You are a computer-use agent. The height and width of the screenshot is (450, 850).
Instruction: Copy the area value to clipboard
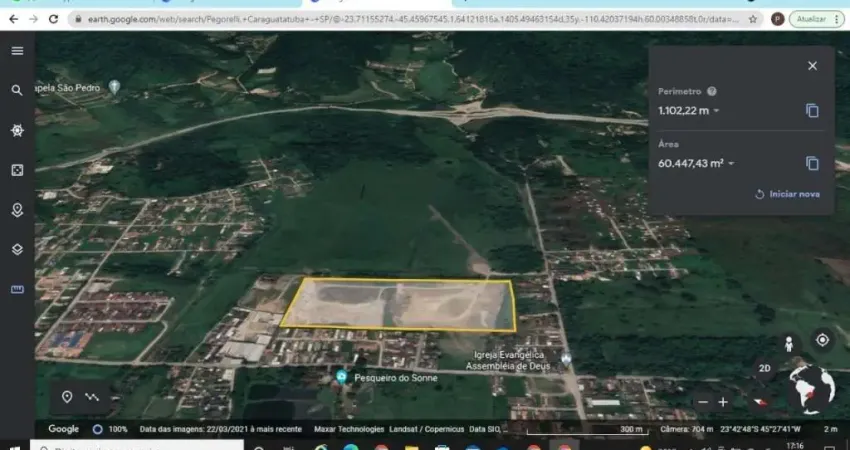(x=812, y=163)
